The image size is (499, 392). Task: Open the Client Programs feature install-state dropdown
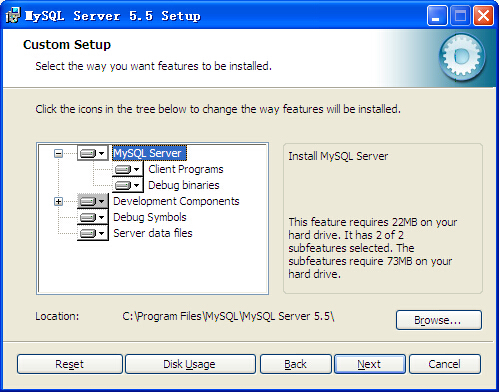point(128,169)
